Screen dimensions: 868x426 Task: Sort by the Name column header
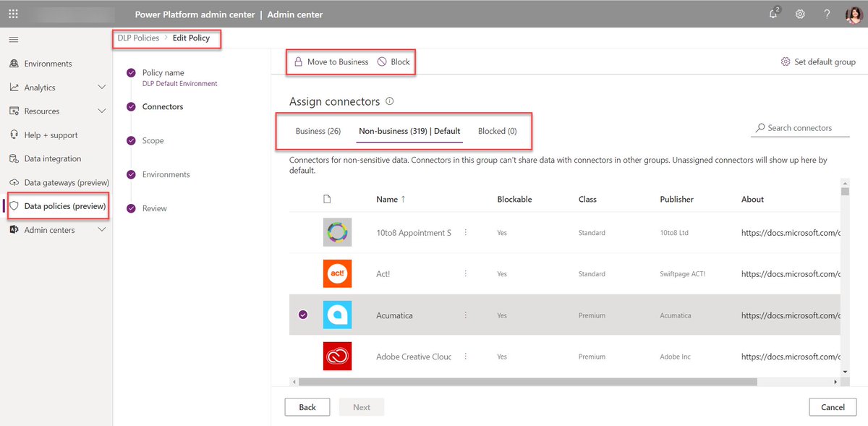pos(391,199)
